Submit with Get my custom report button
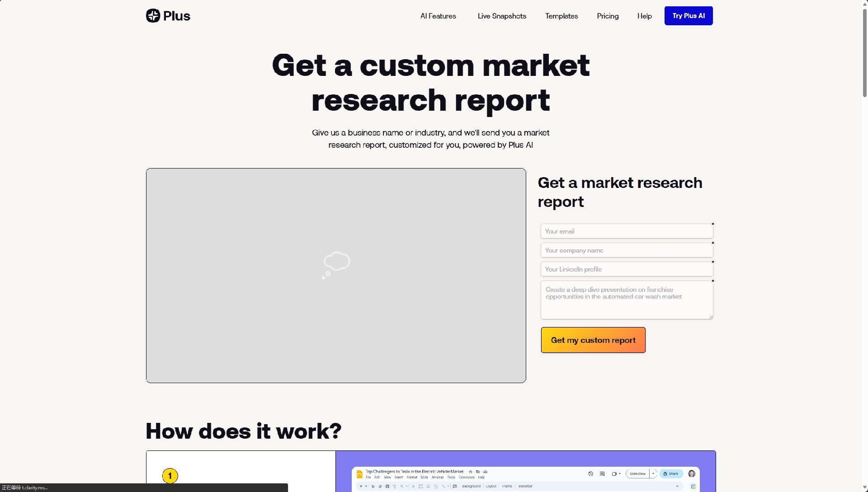868x492 pixels. pyautogui.click(x=593, y=340)
